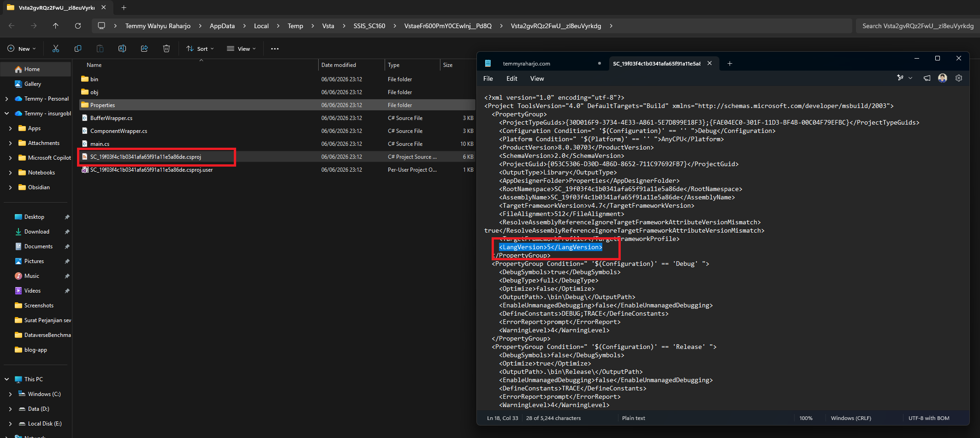Close the SC_19f03f4c1b0341 Notepad tab
The height and width of the screenshot is (438, 980).
click(x=710, y=63)
